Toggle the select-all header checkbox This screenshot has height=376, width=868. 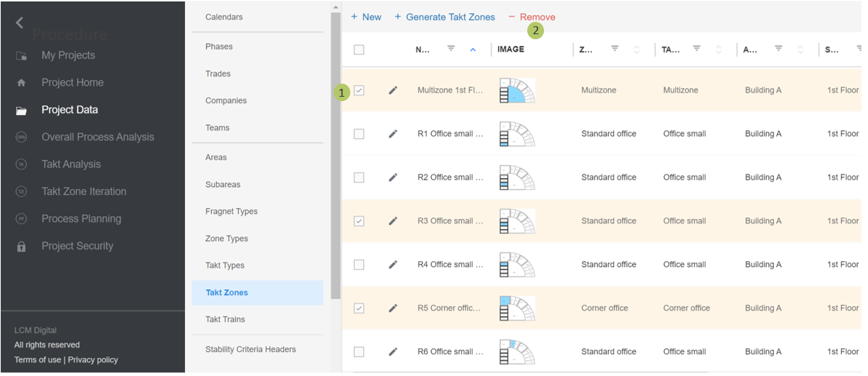point(359,49)
